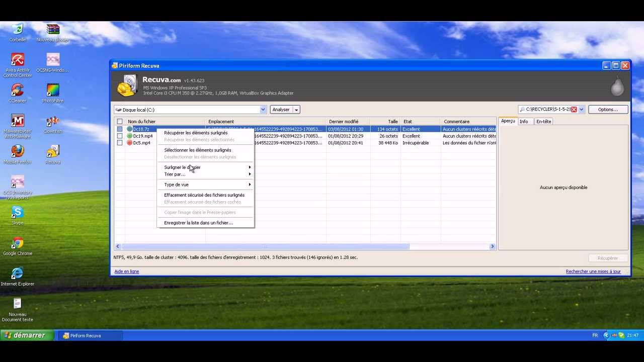The width and height of the screenshot is (644, 362).
Task: Click the Analyser button
Action: (x=281, y=110)
